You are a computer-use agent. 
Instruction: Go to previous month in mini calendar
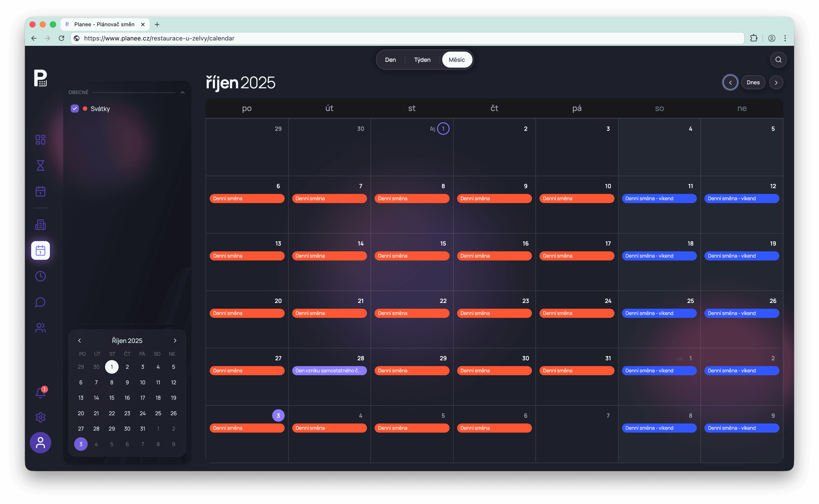tap(79, 340)
